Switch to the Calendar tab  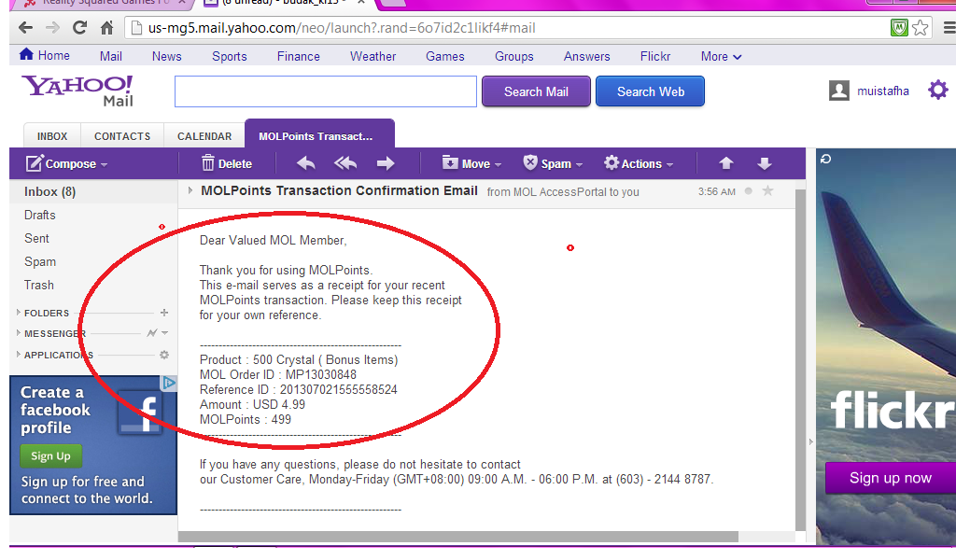point(204,136)
